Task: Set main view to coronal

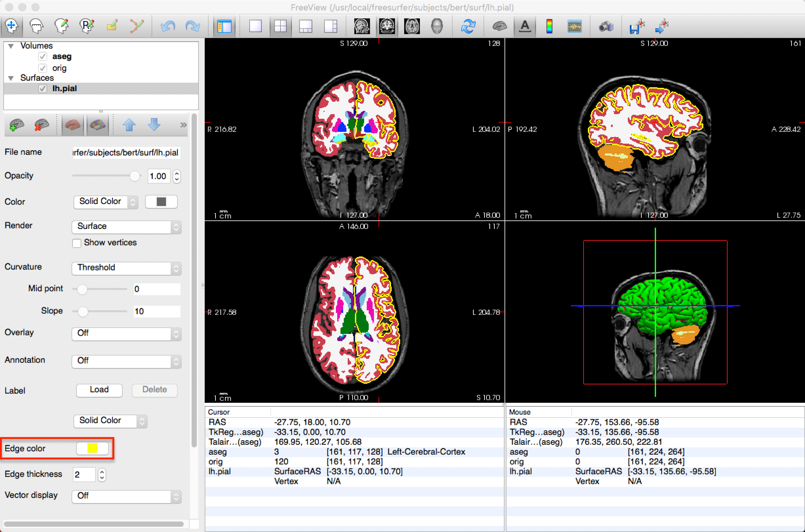Action: coord(387,26)
